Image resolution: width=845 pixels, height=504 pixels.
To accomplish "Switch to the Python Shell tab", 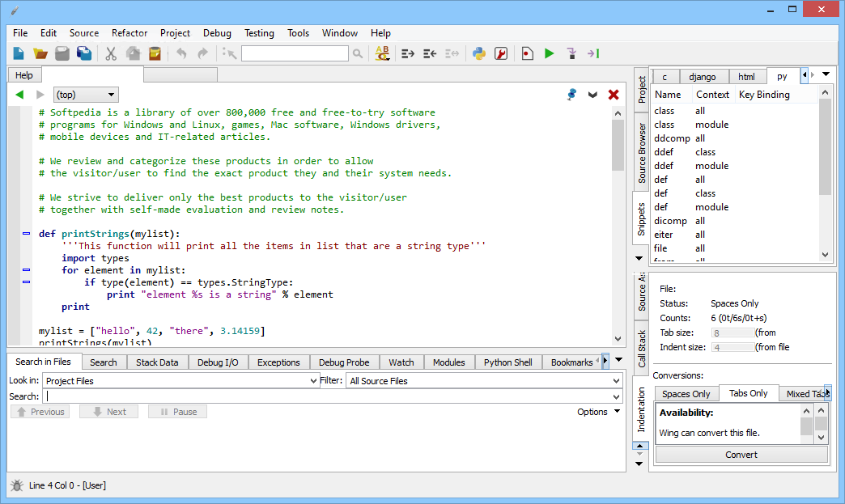I will [507, 362].
